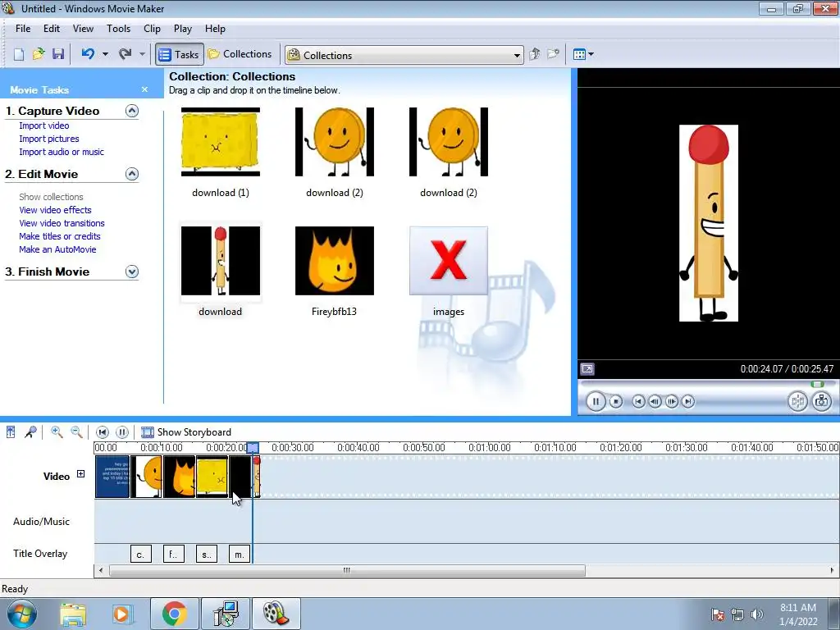Step to the previous frame
840x630 pixels.
click(655, 401)
